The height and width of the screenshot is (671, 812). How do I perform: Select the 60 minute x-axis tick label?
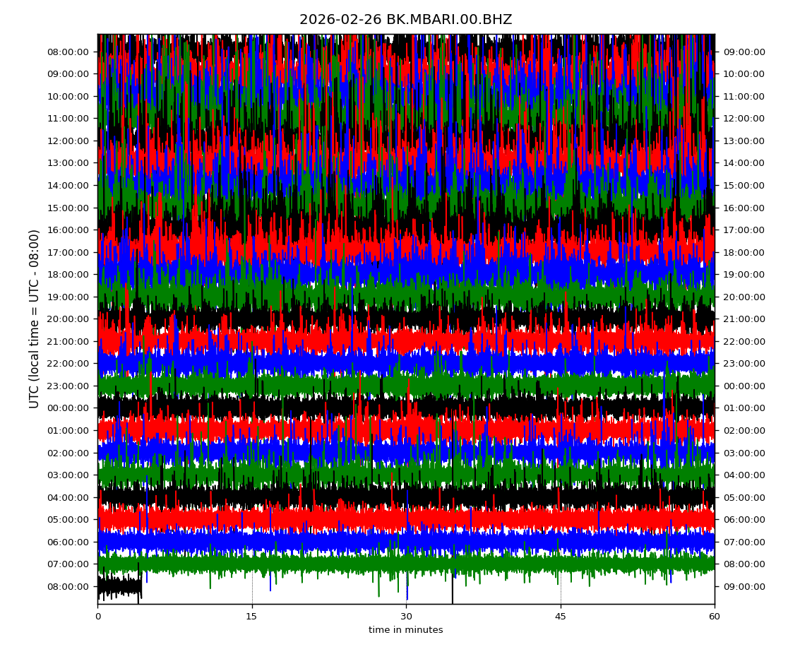click(715, 617)
